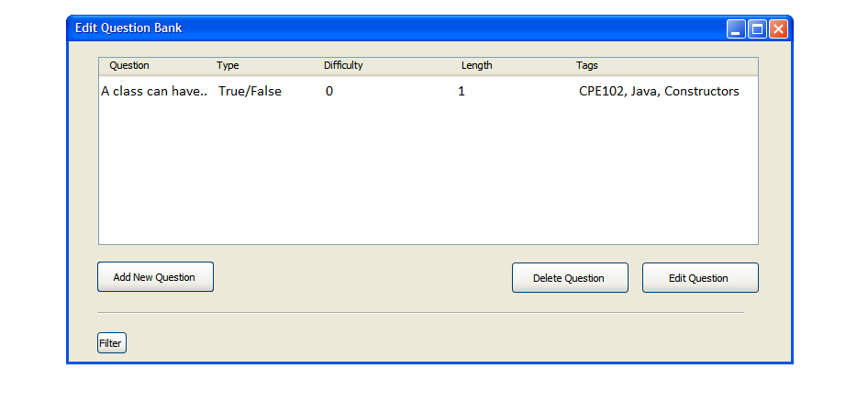Select the 'A class can have..' question row
868x402 pixels.
(x=154, y=92)
